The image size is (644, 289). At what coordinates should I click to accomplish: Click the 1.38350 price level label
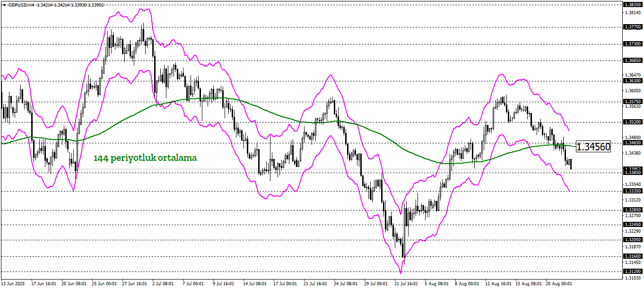[x=633, y=4]
